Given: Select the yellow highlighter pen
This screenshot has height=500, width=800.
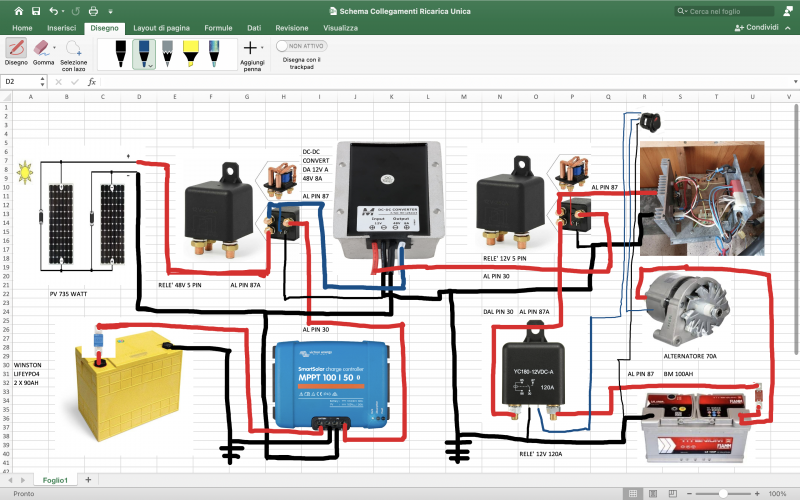Looking at the screenshot, I should pyautogui.click(x=191, y=53).
